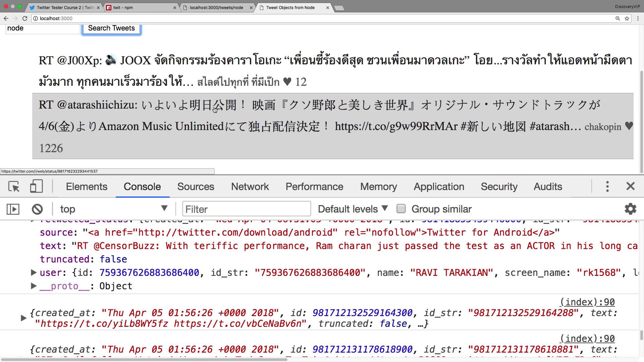Open the Security tab
The height and width of the screenshot is (362, 644).
[x=499, y=187]
